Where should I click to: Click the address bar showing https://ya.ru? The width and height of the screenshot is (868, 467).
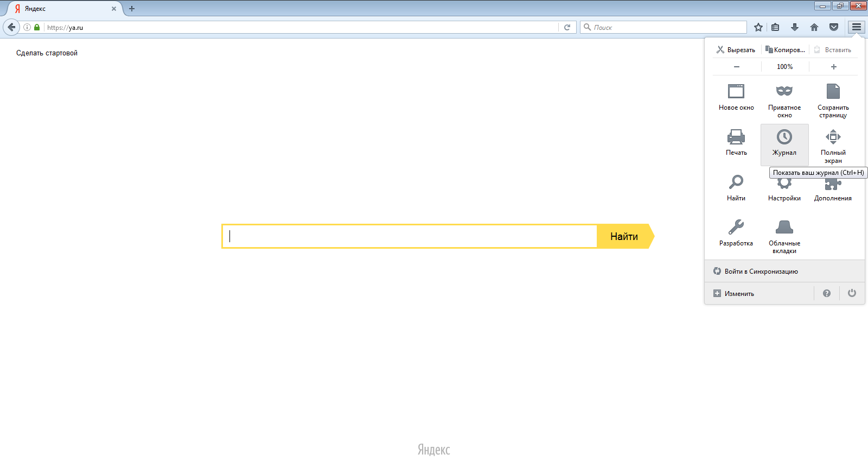(x=301, y=27)
